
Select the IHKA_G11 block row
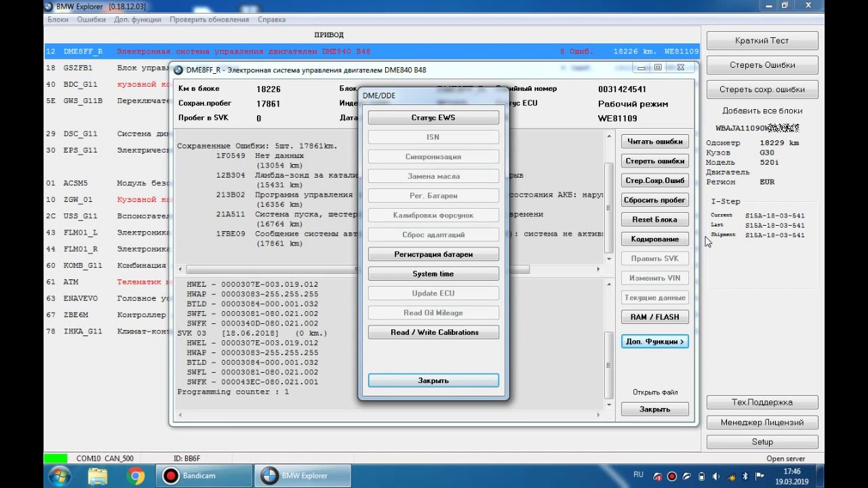pos(106,331)
